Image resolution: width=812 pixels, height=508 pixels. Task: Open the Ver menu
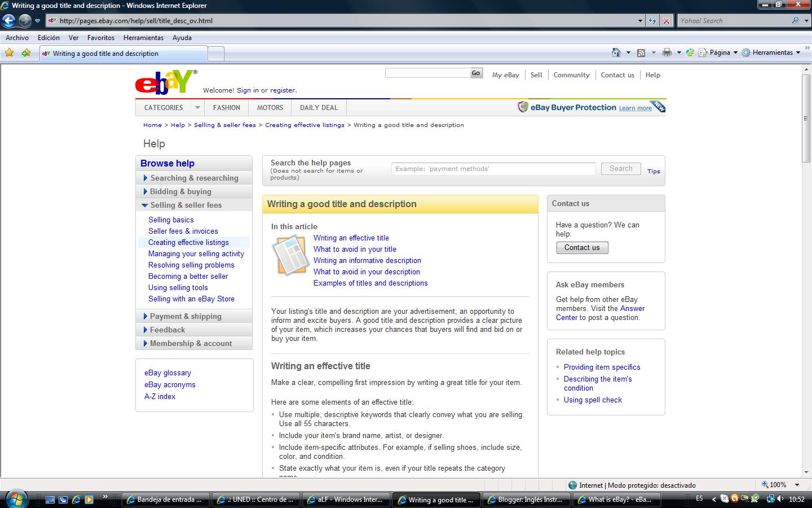[x=73, y=38]
